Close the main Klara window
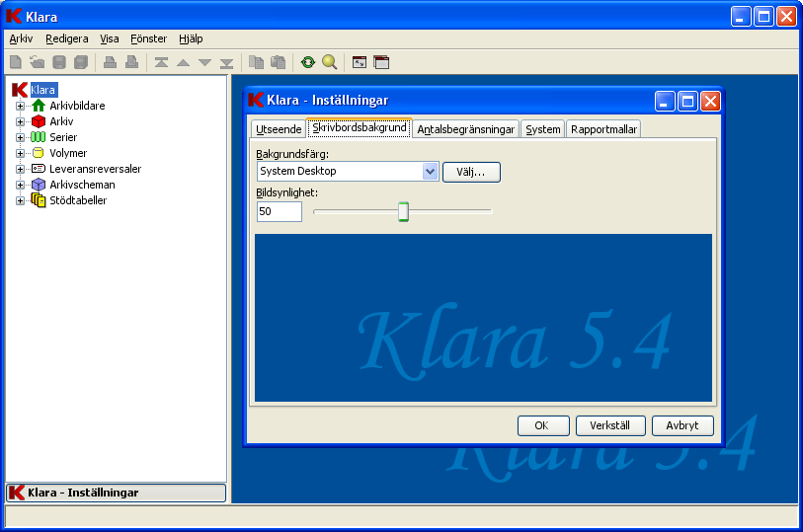This screenshot has height=532, width=803. click(x=786, y=17)
